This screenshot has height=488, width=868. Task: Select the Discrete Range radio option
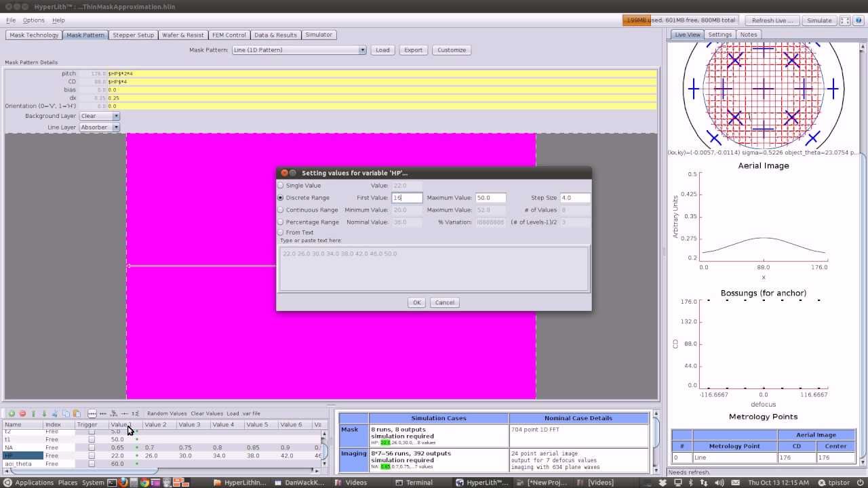281,197
